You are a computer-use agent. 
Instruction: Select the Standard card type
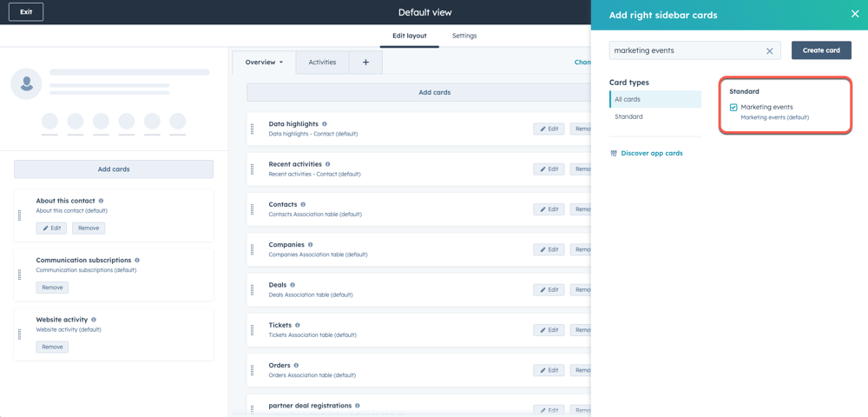(628, 116)
